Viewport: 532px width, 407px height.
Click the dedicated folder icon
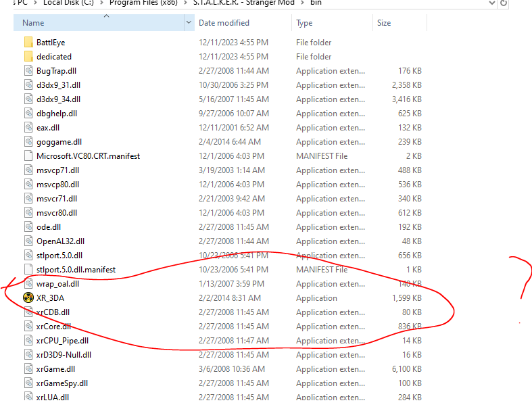[x=29, y=56]
